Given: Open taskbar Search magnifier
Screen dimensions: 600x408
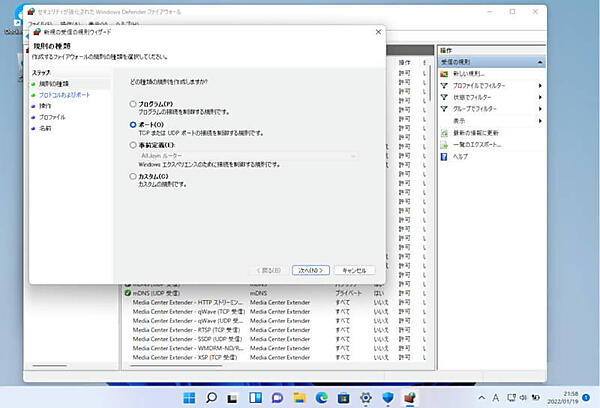Looking at the screenshot, I should [211, 398].
